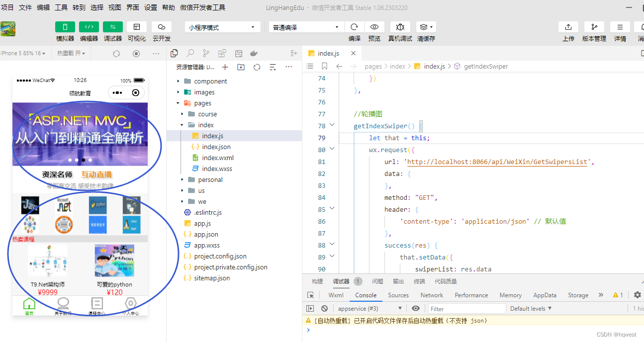
Task: Open the 文件 menu
Action: [x=25, y=7]
